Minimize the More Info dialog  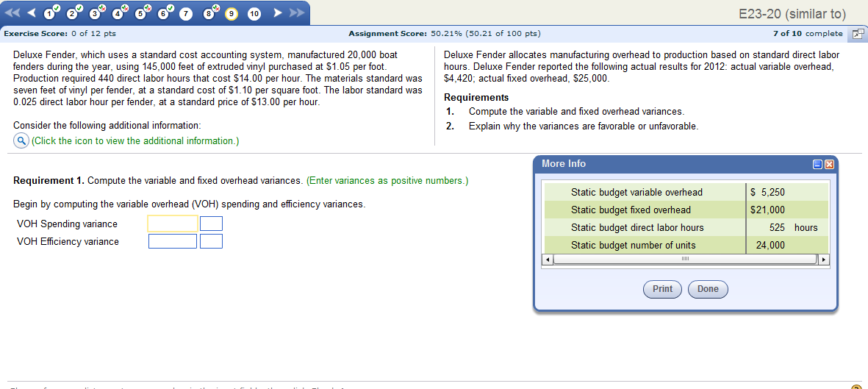pyautogui.click(x=817, y=164)
